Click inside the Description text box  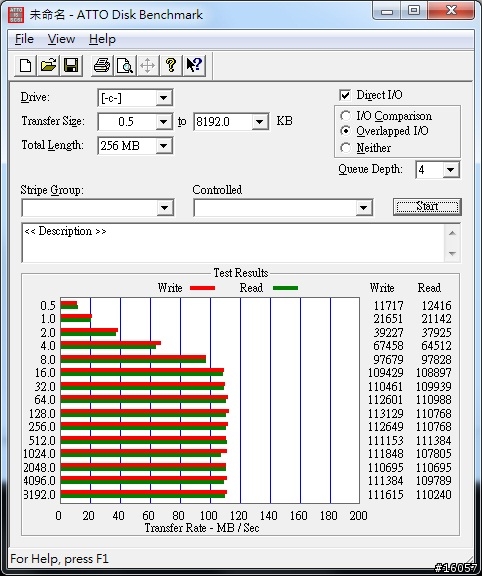pyautogui.click(x=233, y=243)
